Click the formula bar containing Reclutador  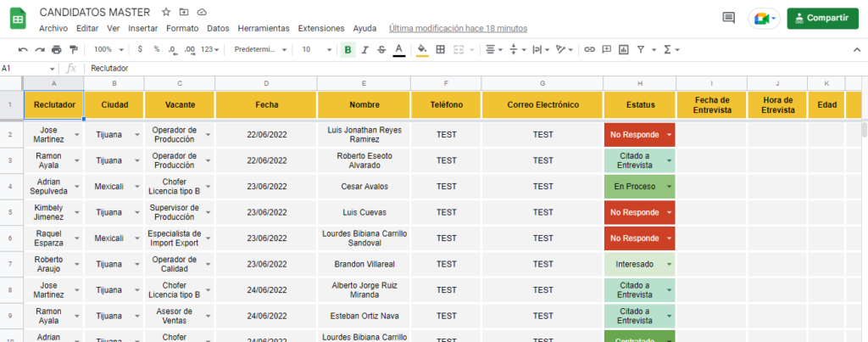(x=476, y=68)
